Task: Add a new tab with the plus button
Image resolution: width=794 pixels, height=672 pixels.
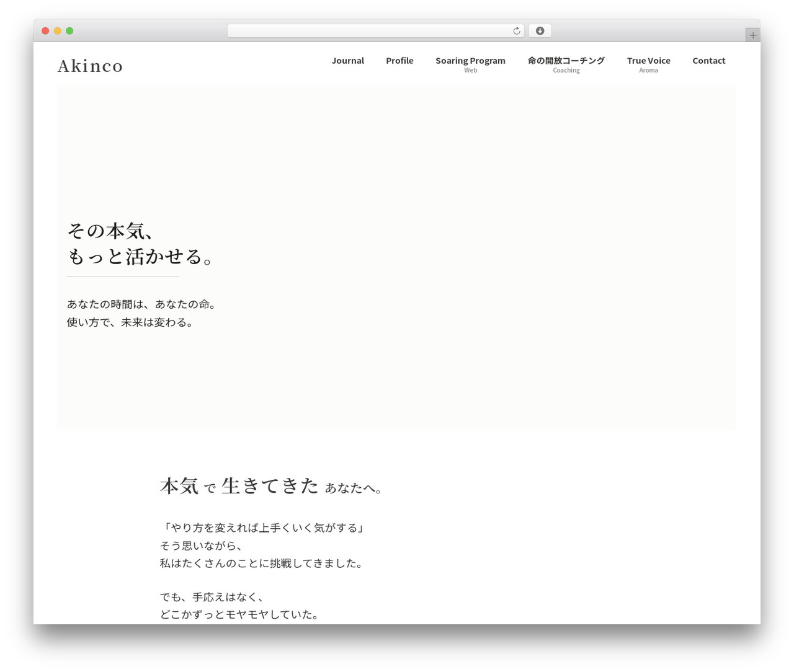Action: [x=752, y=35]
